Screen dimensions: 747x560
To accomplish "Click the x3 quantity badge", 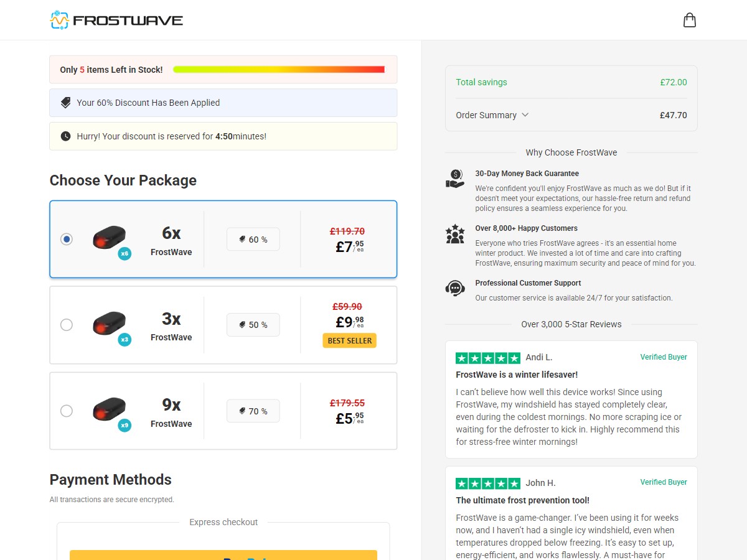I will point(125,340).
